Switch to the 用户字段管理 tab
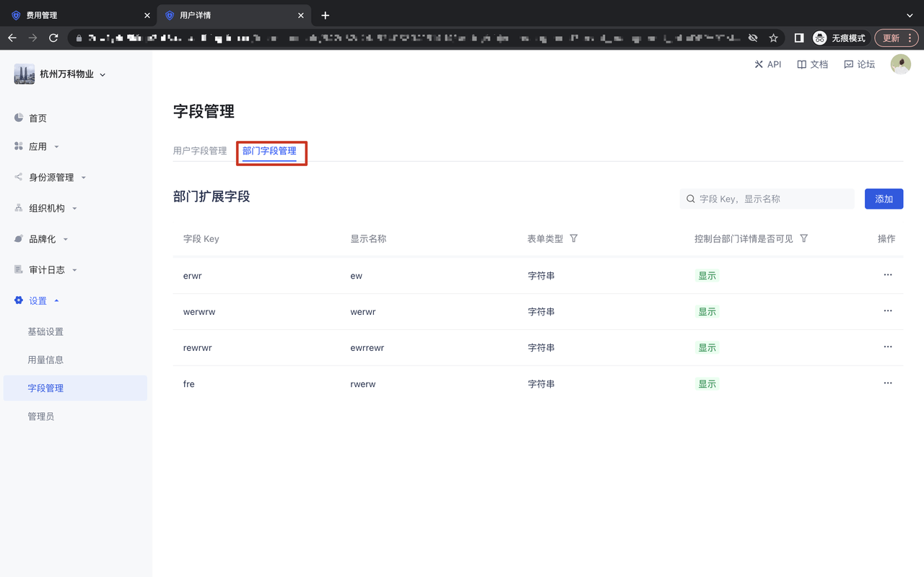Image resolution: width=924 pixels, height=577 pixels. [x=200, y=151]
